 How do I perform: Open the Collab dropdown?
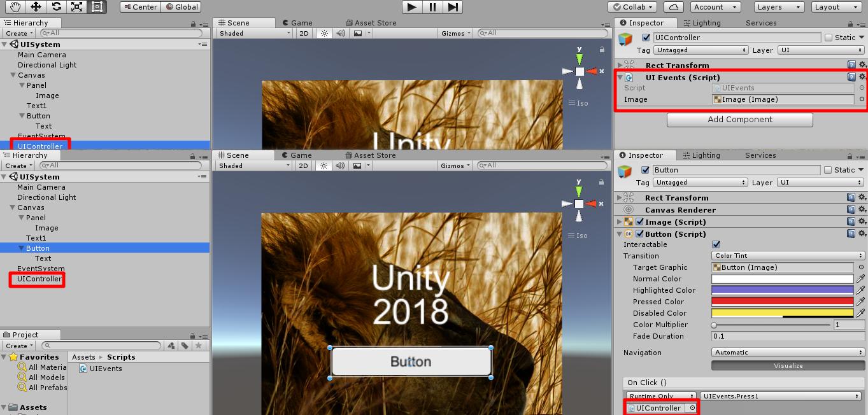(x=633, y=7)
